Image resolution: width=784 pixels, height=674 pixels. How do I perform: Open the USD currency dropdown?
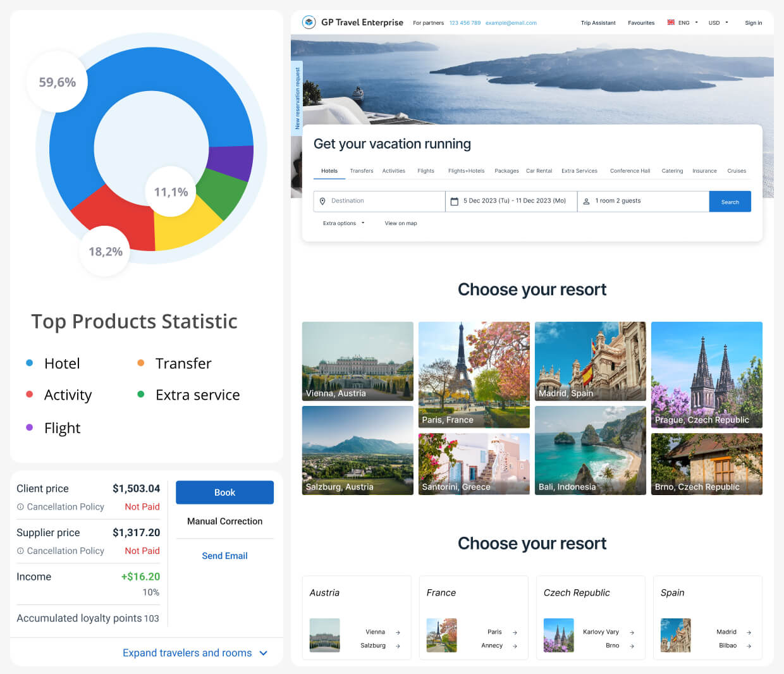[718, 23]
